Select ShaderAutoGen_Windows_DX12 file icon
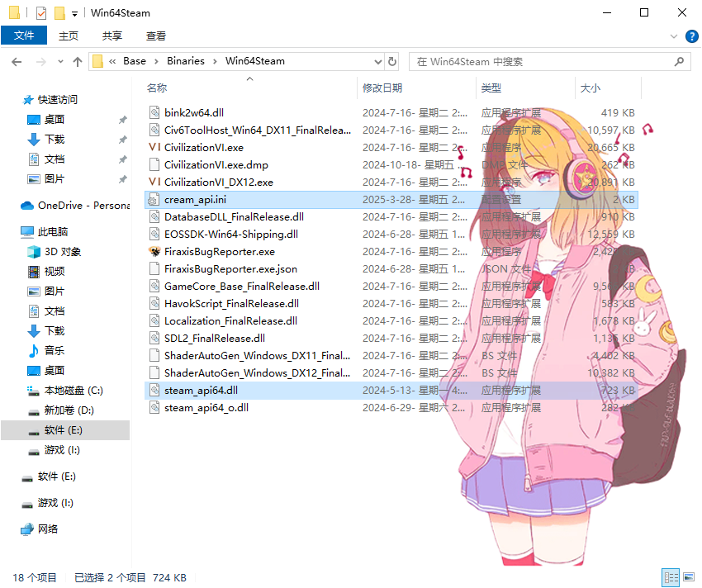Image resolution: width=702 pixels, height=588 pixels. 154,372
